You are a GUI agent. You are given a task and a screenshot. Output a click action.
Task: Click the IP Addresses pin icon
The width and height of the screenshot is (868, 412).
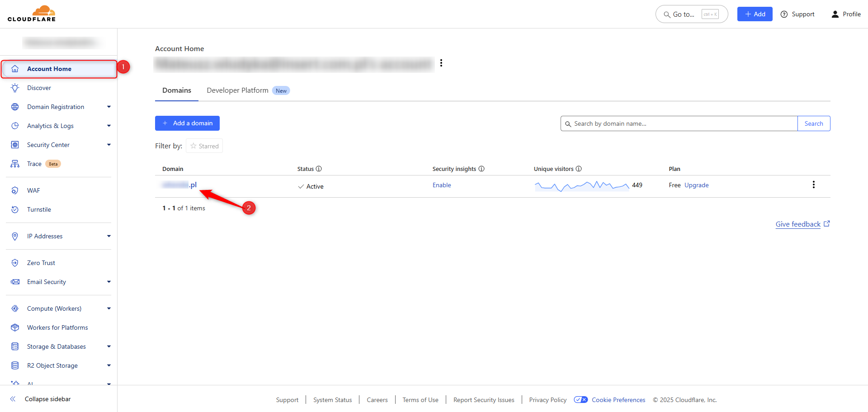point(15,236)
